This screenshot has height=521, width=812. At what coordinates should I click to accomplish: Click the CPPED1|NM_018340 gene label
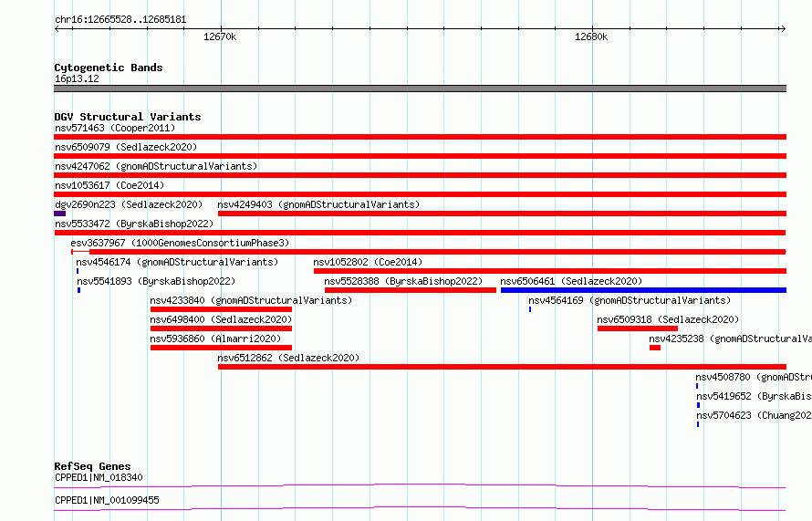pos(99,477)
